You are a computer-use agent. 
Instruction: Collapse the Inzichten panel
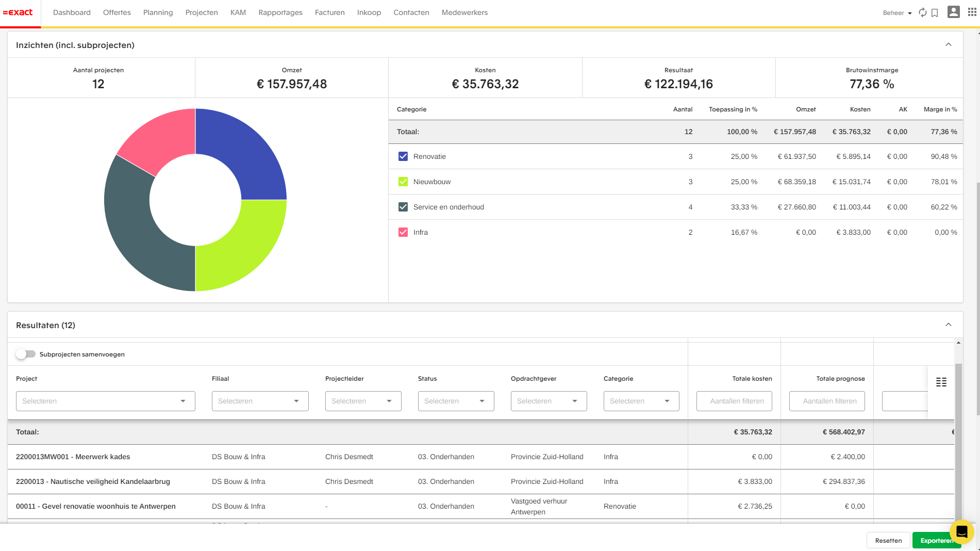pos(949,45)
